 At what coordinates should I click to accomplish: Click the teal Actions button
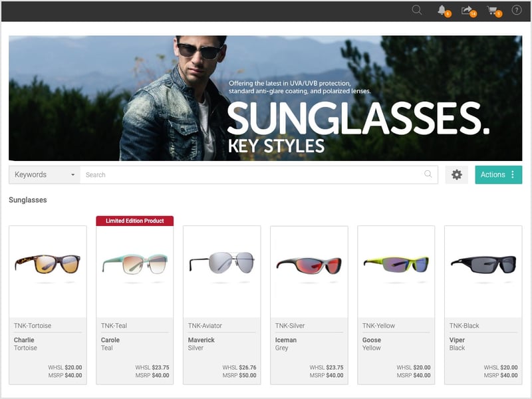[495, 174]
